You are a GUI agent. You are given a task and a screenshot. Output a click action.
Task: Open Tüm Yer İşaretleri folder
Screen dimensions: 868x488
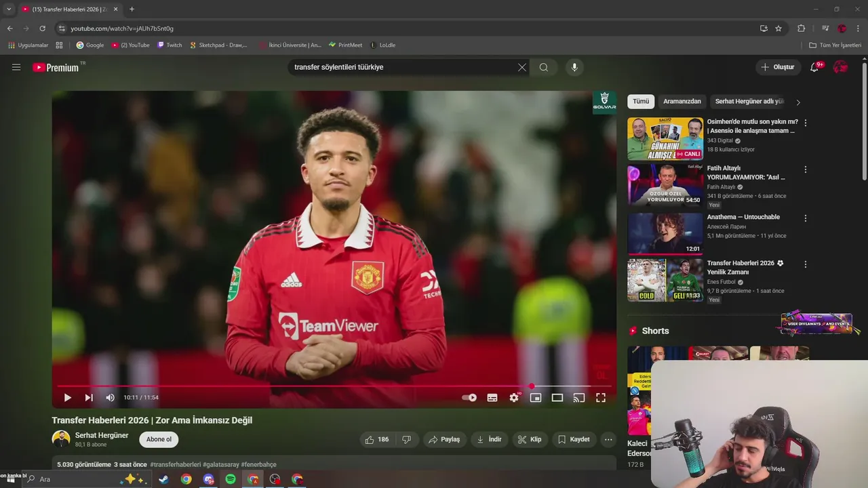(x=835, y=45)
